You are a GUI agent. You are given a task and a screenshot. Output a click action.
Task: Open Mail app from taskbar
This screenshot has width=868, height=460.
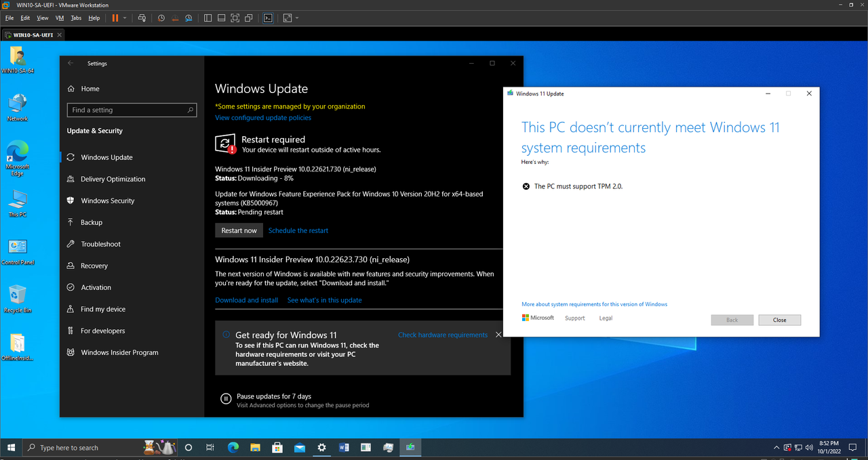[x=299, y=447]
